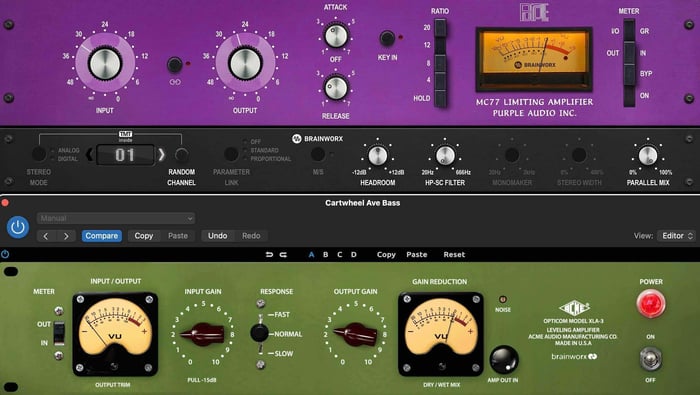Set meter switch to IN

coord(629,53)
